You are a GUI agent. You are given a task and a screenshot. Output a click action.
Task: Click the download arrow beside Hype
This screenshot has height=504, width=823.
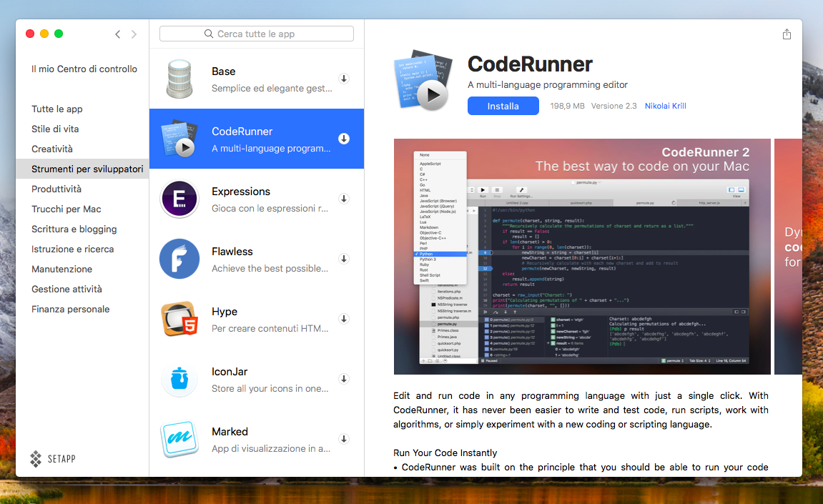coord(344,319)
